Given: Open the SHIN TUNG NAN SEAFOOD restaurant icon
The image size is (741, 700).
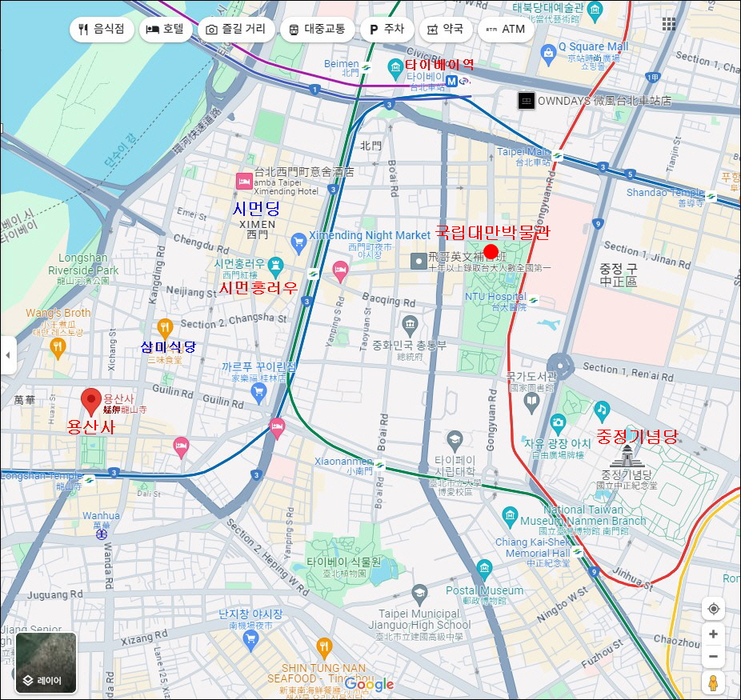Looking at the screenshot, I should pos(324,647).
